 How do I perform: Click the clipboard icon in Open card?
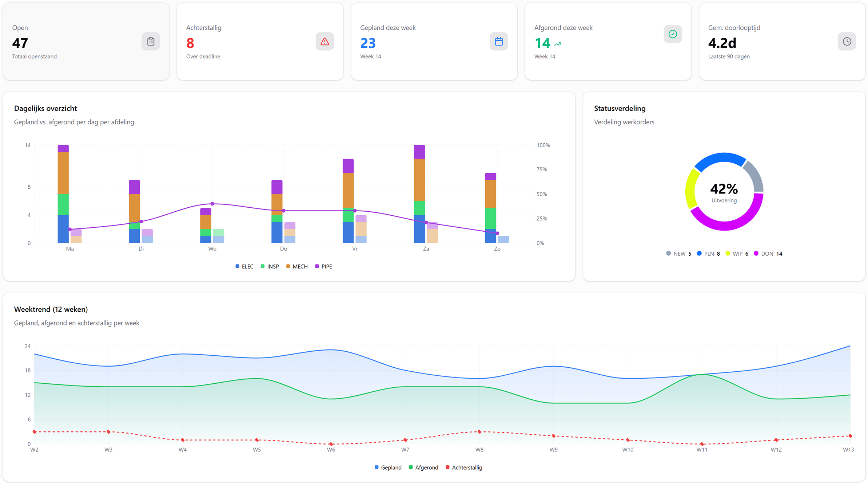pos(151,41)
